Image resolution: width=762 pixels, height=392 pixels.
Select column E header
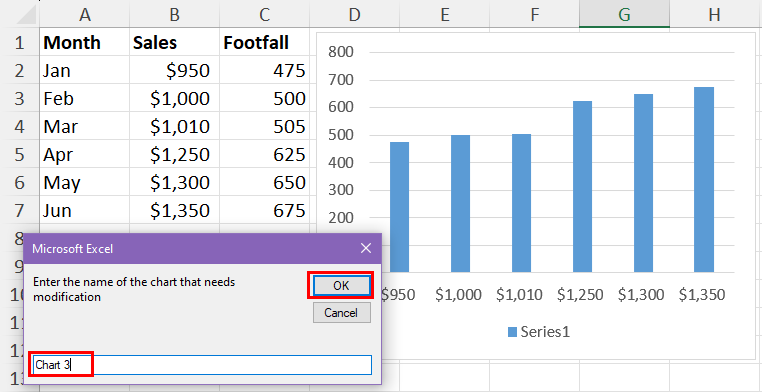pyautogui.click(x=444, y=15)
